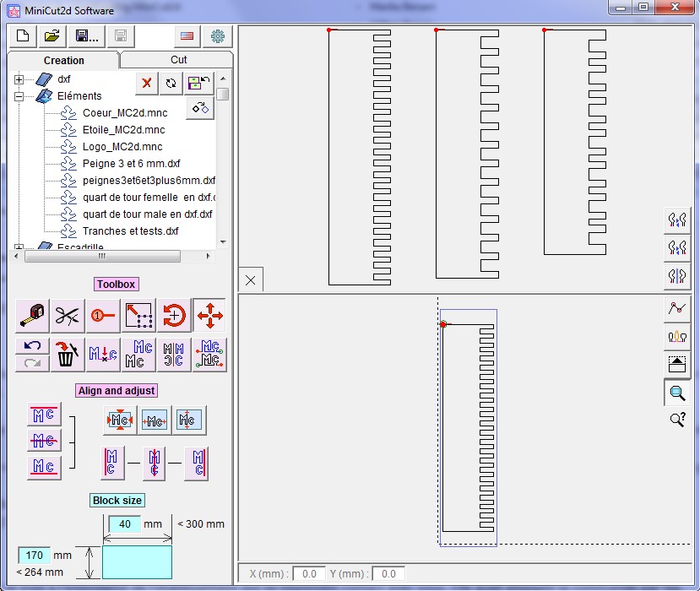This screenshot has height=591, width=700.
Task: Click the block height field showing 170
Action: tap(35, 555)
